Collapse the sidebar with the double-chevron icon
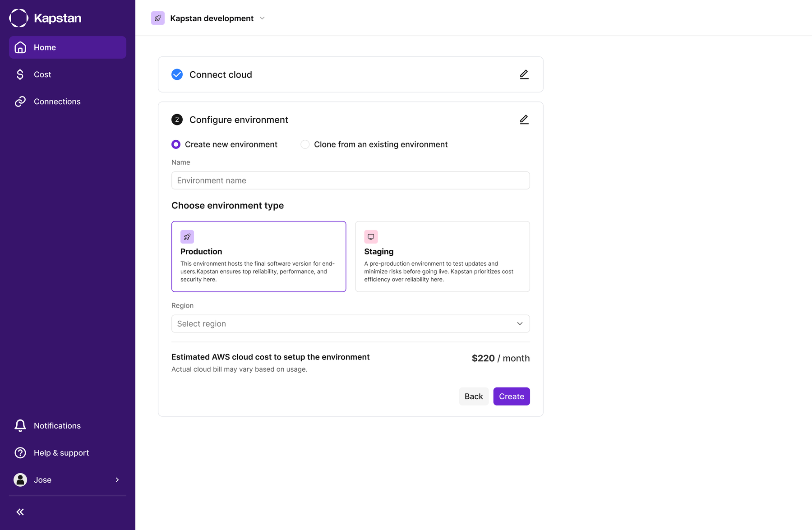The height and width of the screenshot is (530, 812). [20, 512]
